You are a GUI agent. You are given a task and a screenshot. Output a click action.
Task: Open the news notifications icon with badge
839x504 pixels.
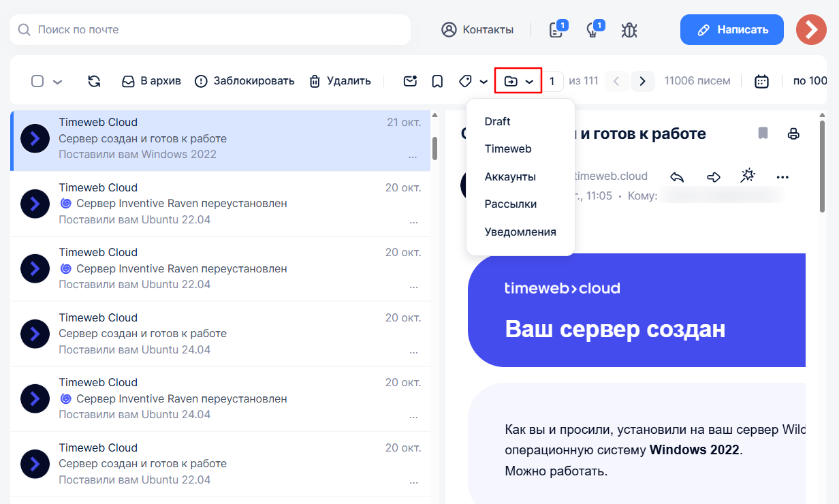556,30
